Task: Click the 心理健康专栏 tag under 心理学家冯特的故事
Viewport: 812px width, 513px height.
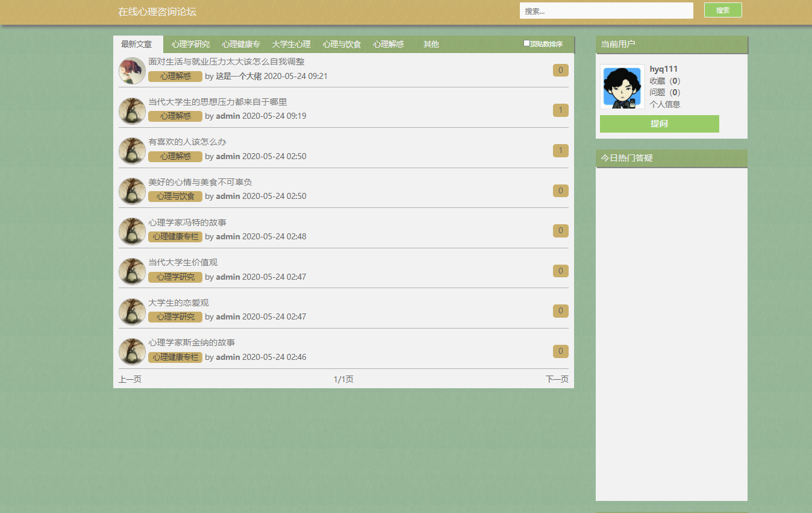Action: [175, 236]
